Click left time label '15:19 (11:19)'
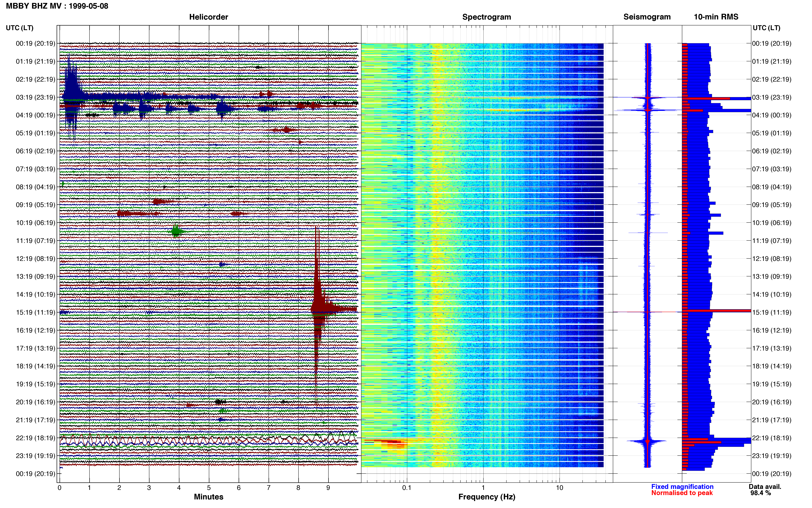Image resolution: width=812 pixels, height=508 pixels. [36, 313]
